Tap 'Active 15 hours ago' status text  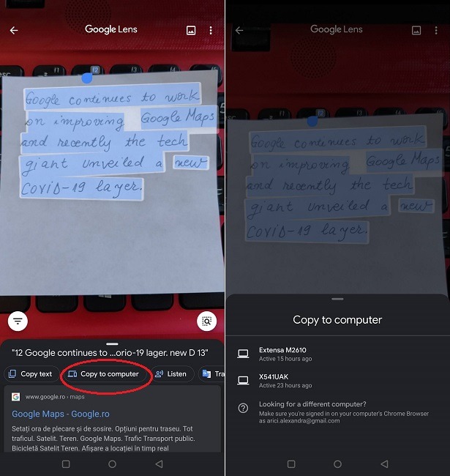[x=285, y=359]
